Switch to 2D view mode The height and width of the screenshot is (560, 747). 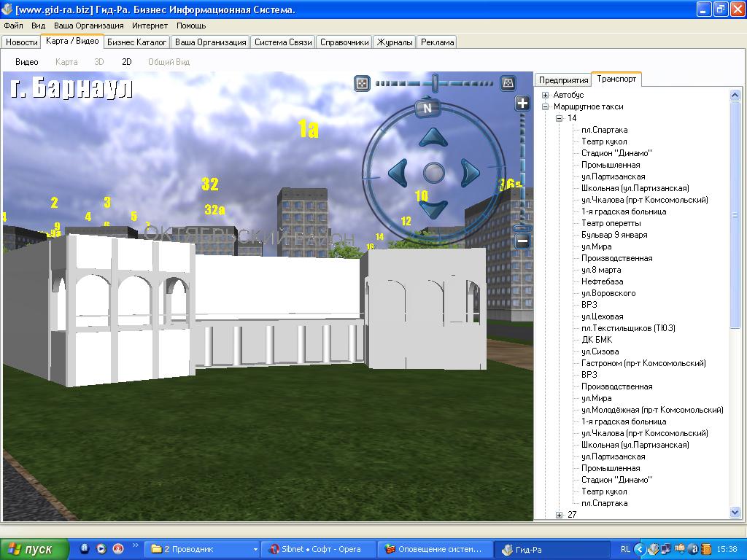pos(126,62)
